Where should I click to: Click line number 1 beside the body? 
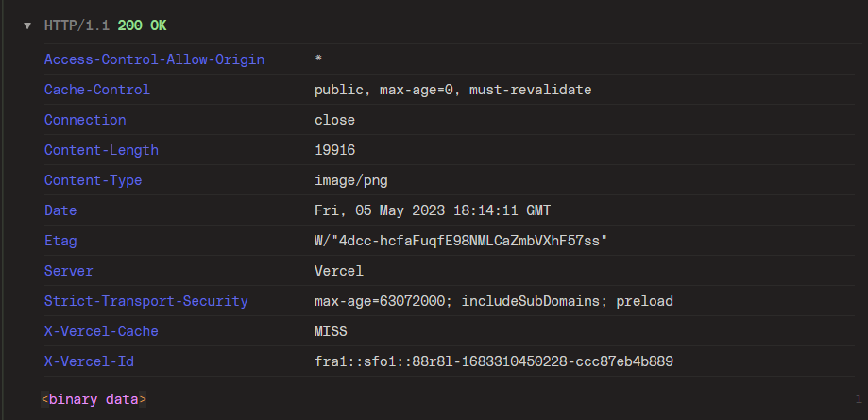tap(859, 399)
